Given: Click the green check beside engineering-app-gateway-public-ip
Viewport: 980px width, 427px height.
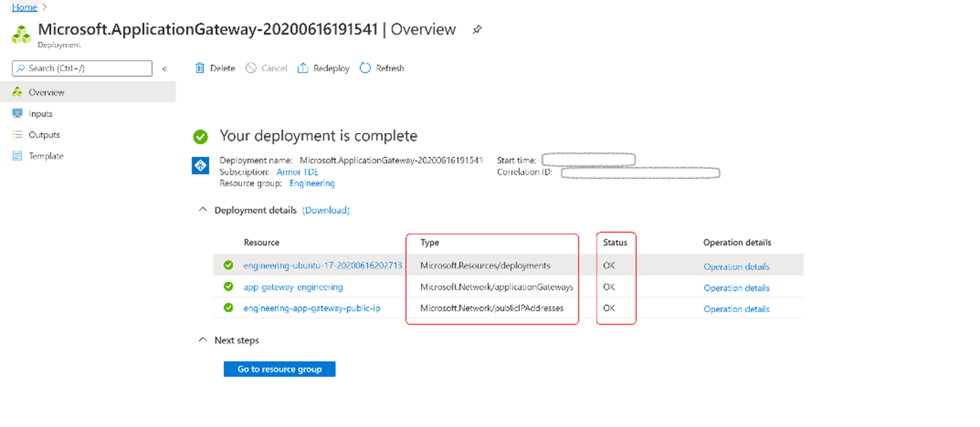Looking at the screenshot, I should coord(228,308).
